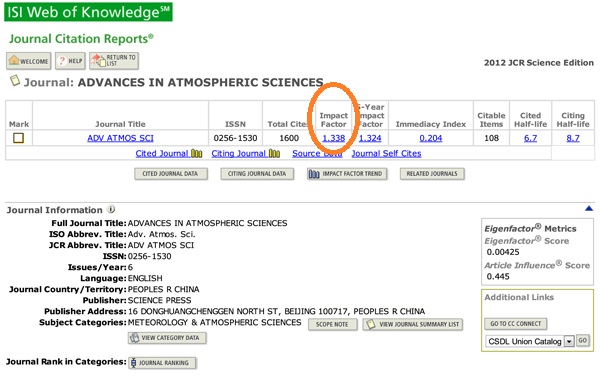This screenshot has height=389, width=600.
Task: Click the Cited Journal Data button
Action: pyautogui.click(x=171, y=174)
